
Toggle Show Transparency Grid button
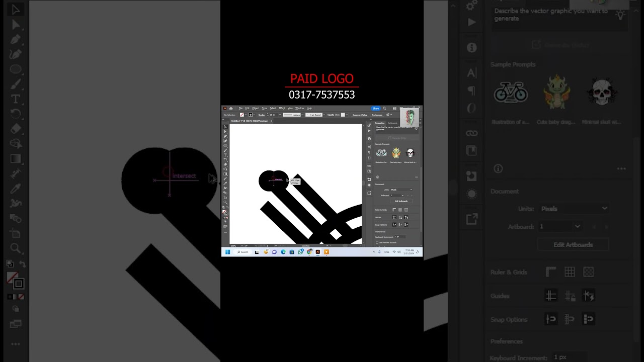pos(406,210)
